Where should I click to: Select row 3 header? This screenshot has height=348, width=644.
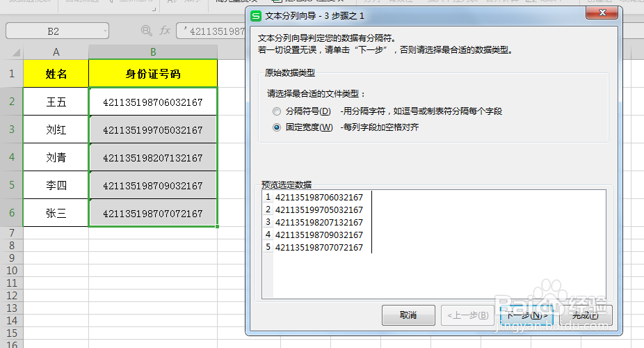click(x=12, y=129)
